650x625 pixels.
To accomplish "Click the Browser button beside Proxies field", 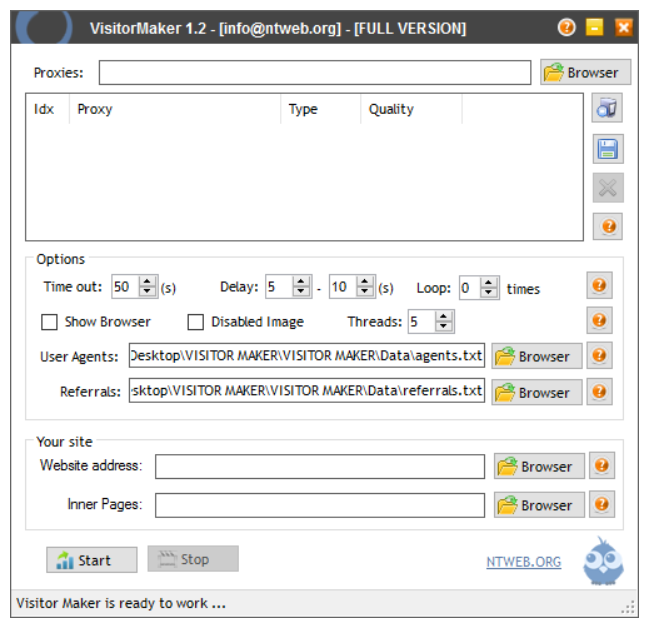I will point(585,72).
